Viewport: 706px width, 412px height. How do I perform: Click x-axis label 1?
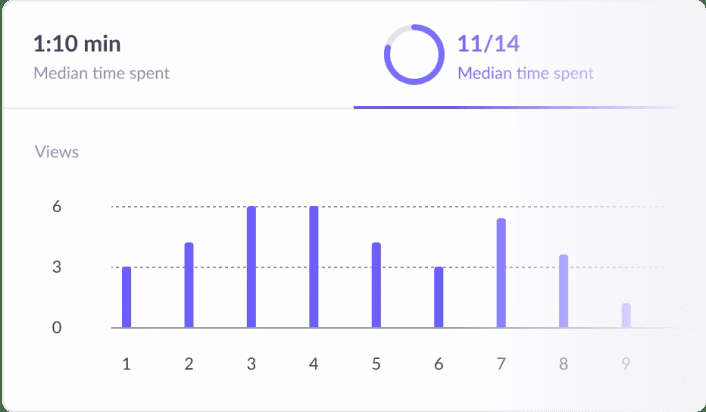127,363
